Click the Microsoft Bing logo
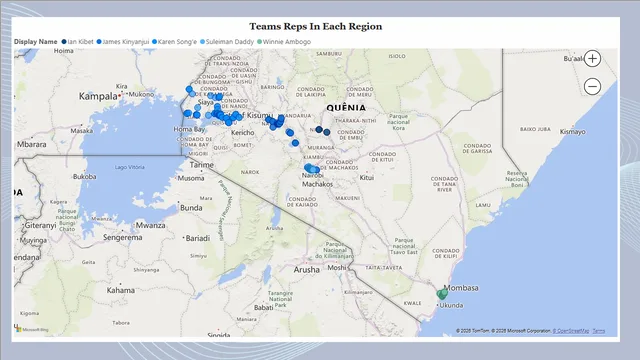Image resolution: width=640 pixels, height=360 pixels. click(32, 329)
